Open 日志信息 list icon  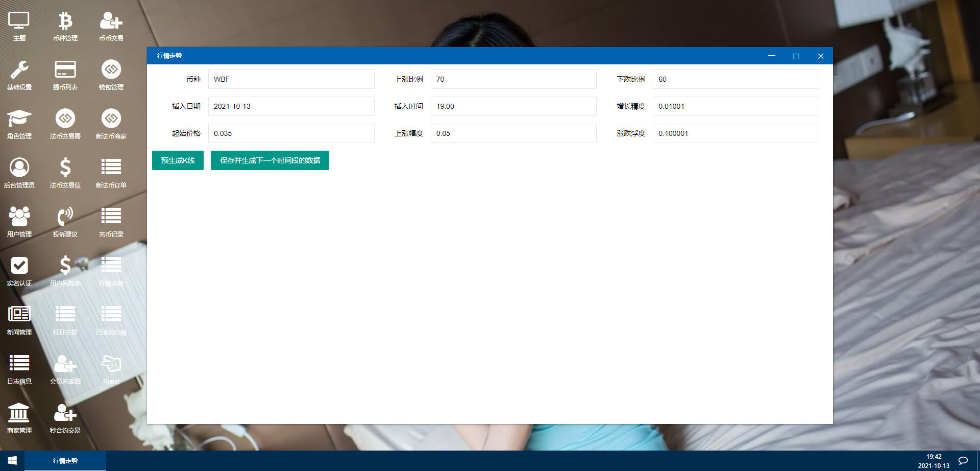coord(19,370)
